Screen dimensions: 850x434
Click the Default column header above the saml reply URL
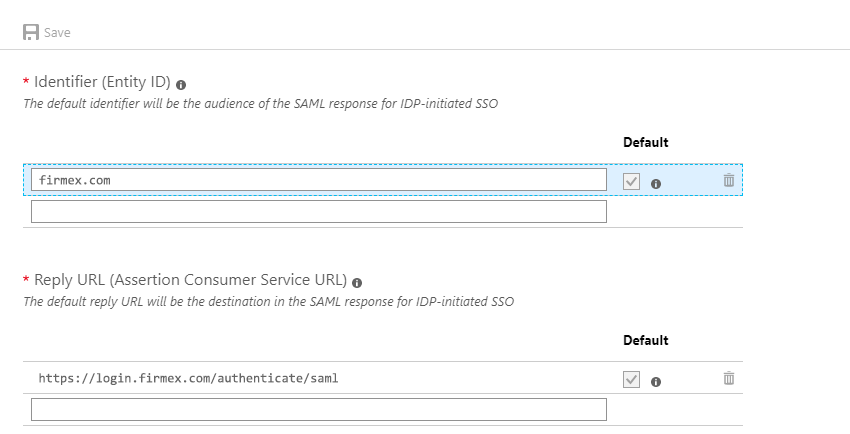pos(646,340)
